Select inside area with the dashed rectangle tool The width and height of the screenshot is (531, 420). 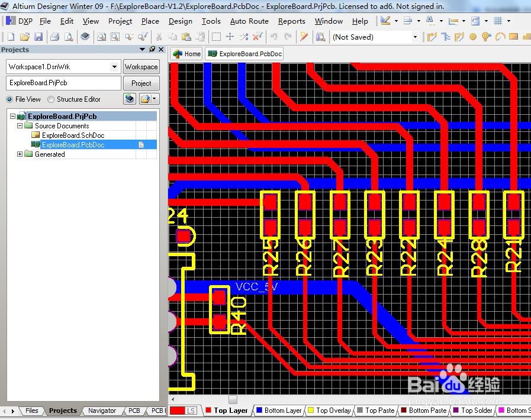pyautogui.click(x=216, y=37)
